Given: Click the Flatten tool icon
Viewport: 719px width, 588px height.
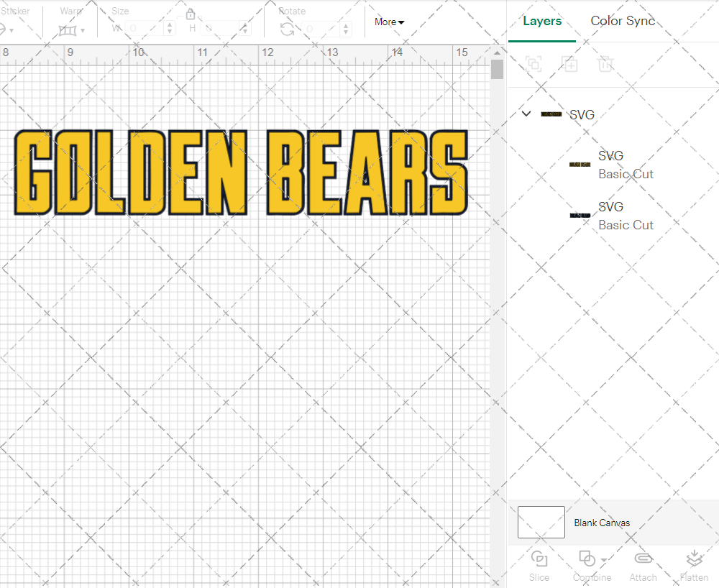Looking at the screenshot, I should 694,559.
